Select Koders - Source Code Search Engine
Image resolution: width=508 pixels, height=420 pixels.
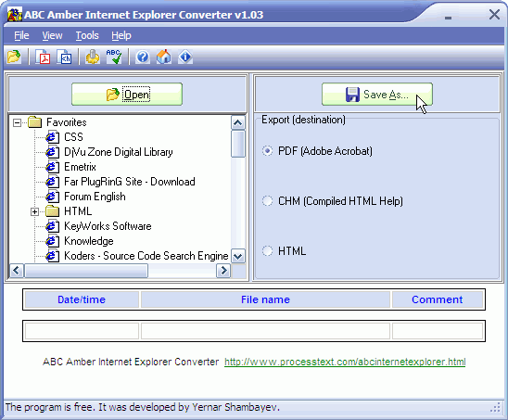(x=146, y=256)
